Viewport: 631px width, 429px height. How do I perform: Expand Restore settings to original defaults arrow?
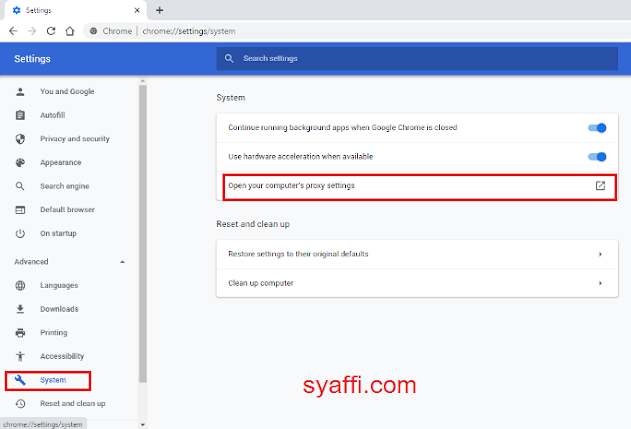tap(600, 254)
